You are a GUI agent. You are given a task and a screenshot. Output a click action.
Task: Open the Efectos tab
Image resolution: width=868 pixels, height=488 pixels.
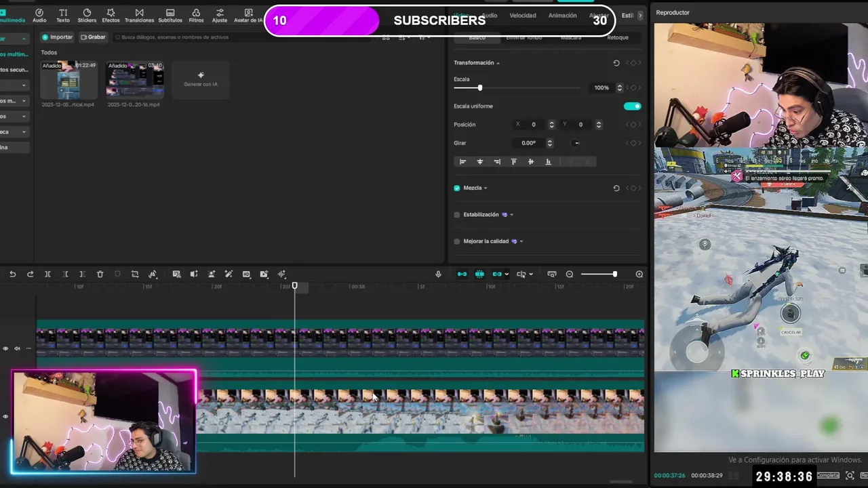111,16
